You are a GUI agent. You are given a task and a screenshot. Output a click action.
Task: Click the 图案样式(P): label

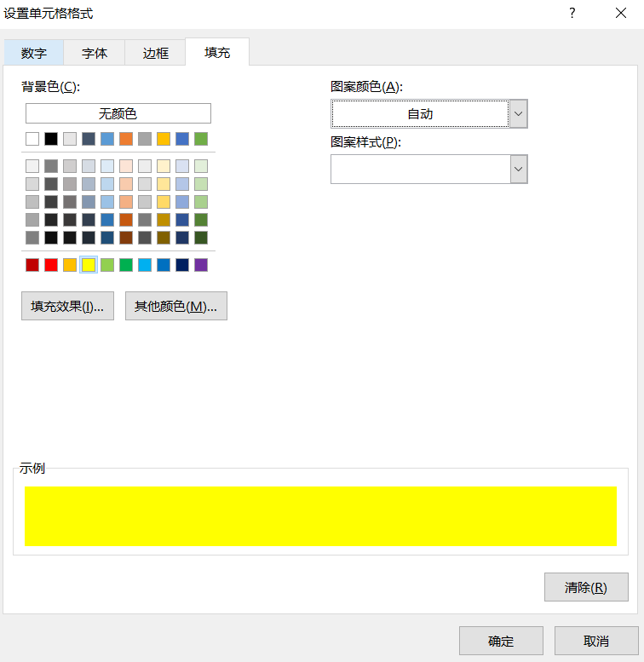(365, 141)
